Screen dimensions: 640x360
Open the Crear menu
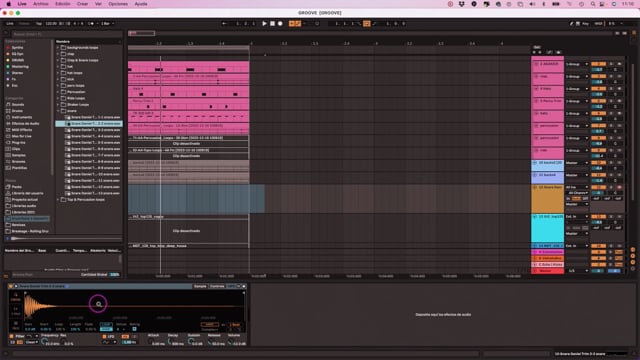tap(82, 4)
